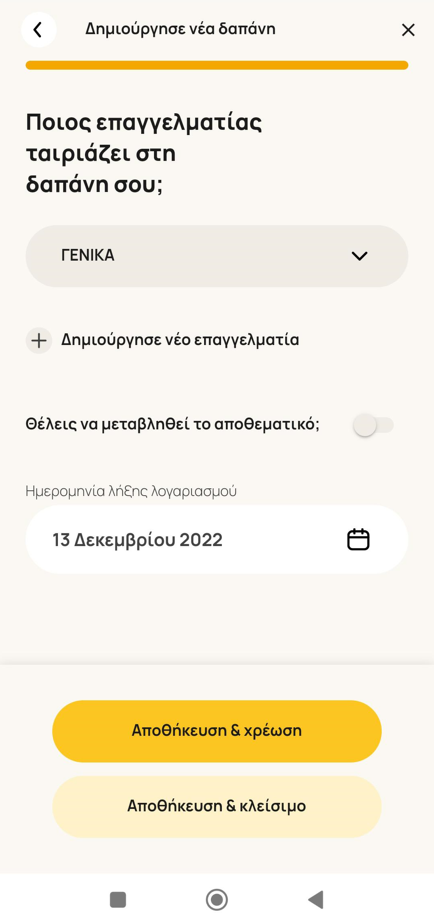The image size is (434, 916).
Task: Click the 'Αποθήκευση & χρέωση' button
Action: [x=217, y=731]
